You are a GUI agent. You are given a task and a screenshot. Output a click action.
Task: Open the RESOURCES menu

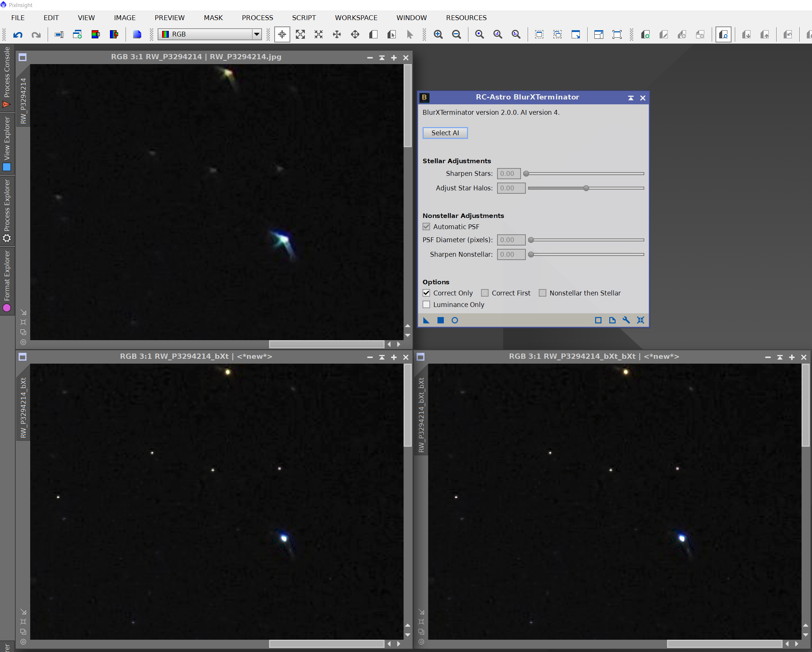[466, 18]
